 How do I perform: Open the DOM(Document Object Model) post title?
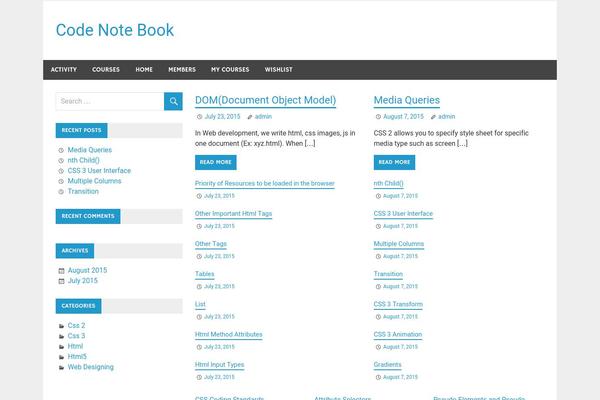[266, 100]
